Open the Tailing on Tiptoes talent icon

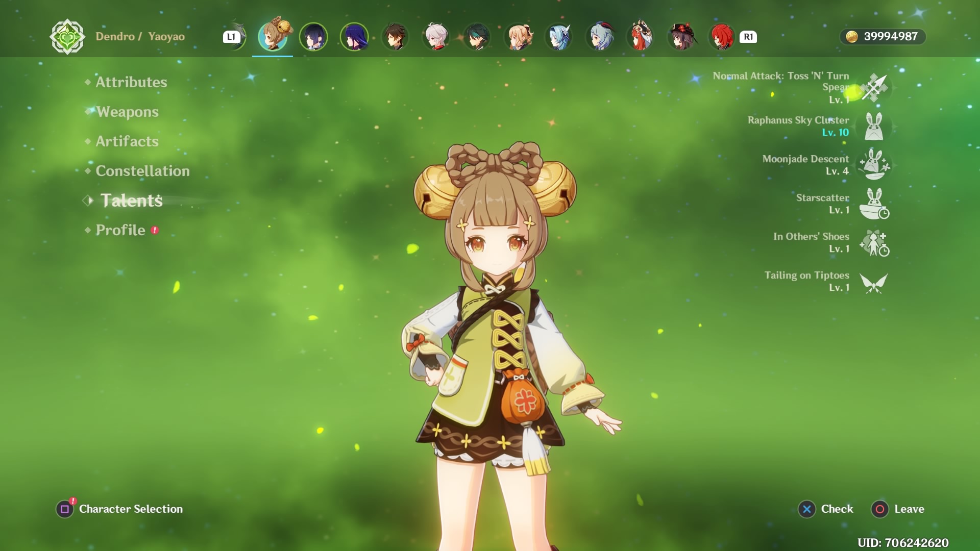pos(874,282)
